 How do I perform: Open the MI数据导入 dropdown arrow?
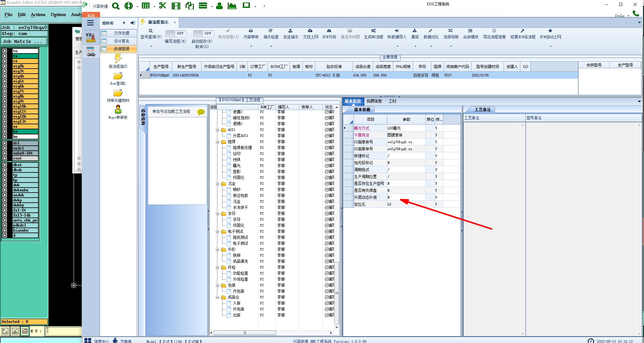(x=397, y=47)
